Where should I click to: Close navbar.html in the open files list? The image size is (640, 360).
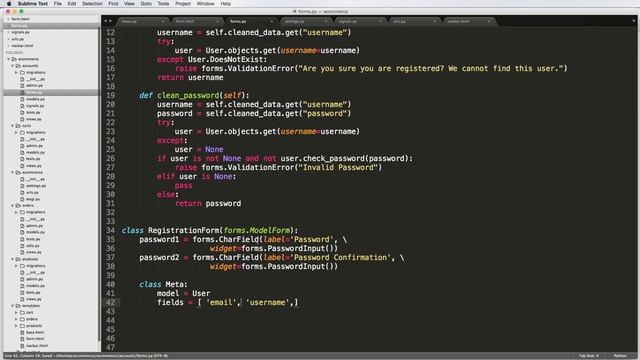tap(8, 46)
